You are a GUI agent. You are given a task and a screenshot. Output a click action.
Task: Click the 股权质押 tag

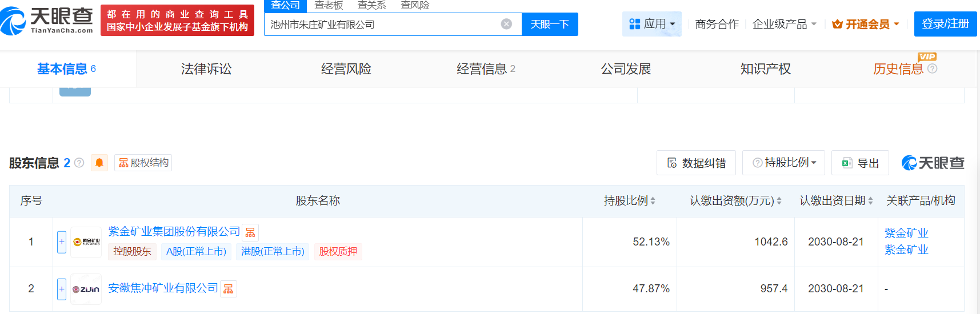coord(338,251)
